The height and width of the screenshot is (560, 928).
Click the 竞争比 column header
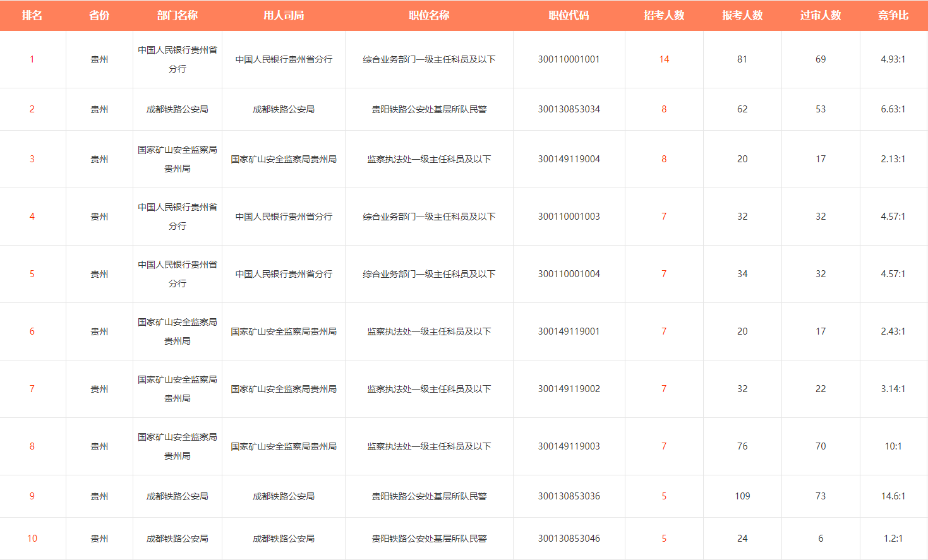click(x=893, y=15)
